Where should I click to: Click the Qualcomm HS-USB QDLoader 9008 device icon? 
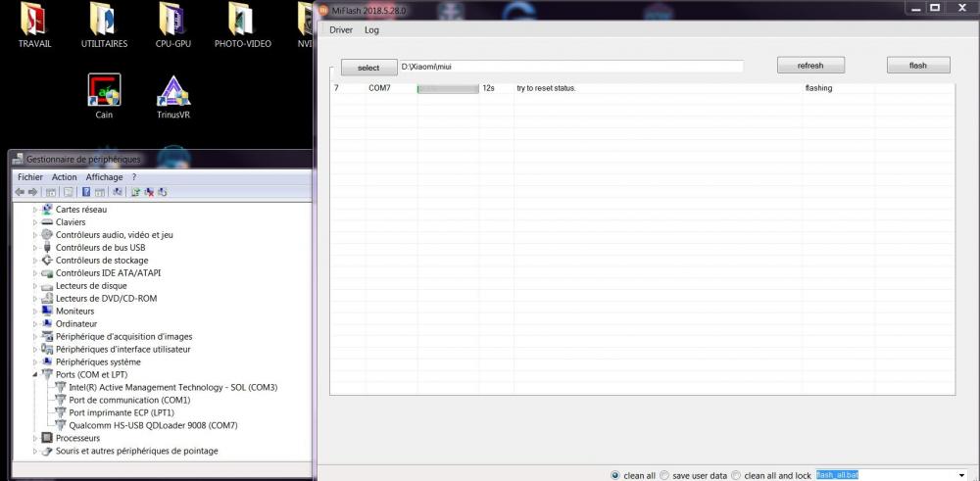(x=61, y=425)
